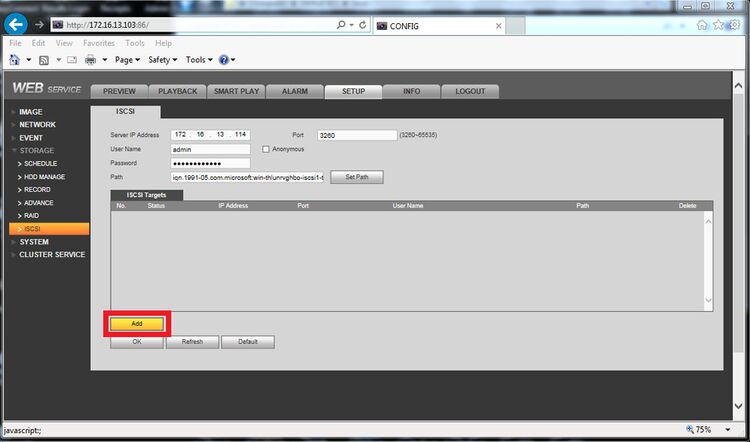Expand the NETWORK section in sidebar

click(x=37, y=124)
